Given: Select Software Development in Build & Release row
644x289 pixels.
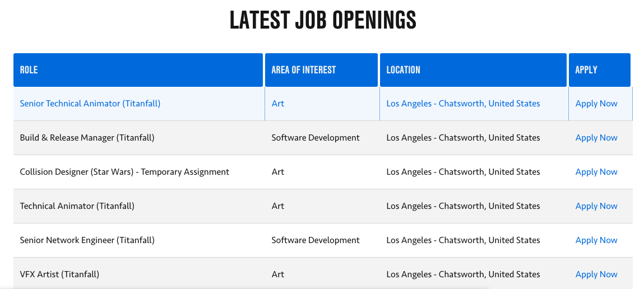Looking at the screenshot, I should 316,138.
